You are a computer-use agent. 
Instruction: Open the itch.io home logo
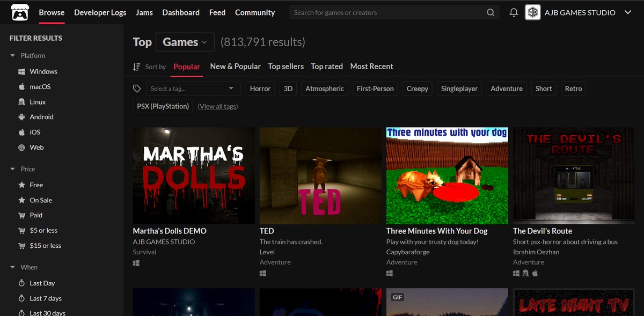coord(19,12)
